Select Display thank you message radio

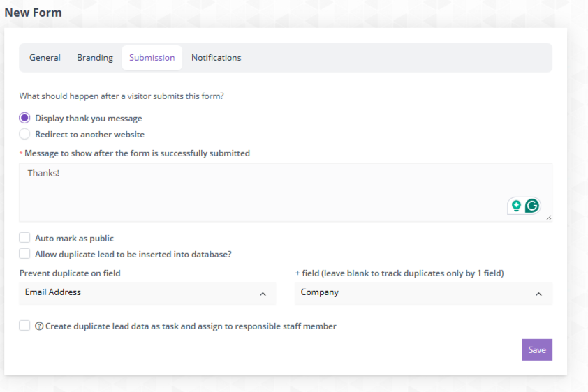pyautogui.click(x=24, y=118)
